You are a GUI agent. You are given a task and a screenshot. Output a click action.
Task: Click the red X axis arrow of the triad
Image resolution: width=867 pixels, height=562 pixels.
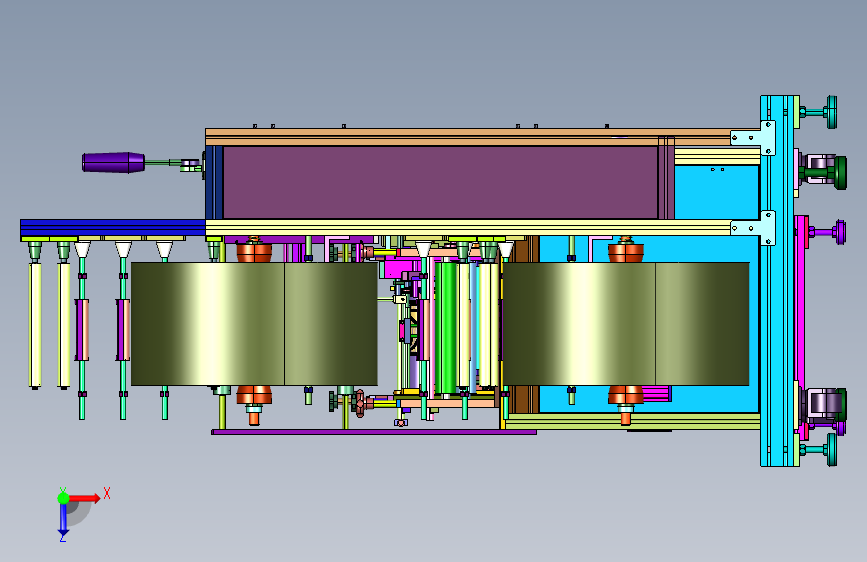click(x=85, y=498)
